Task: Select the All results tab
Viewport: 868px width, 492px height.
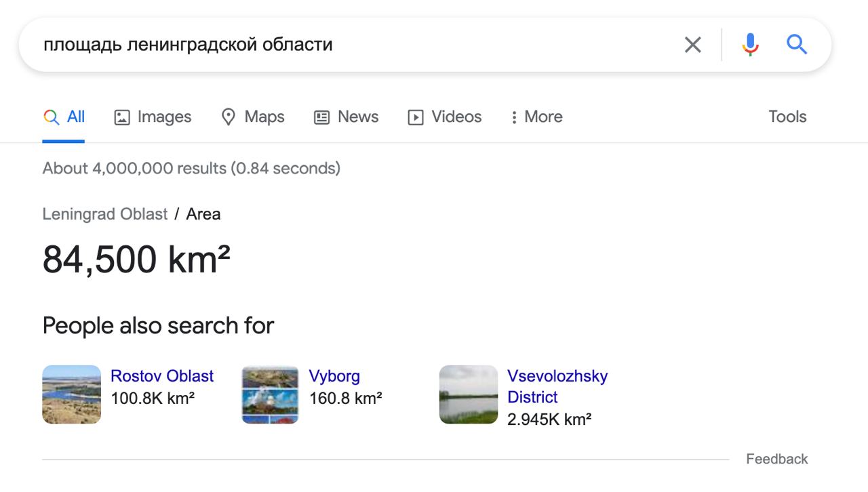Action: pyautogui.click(x=64, y=117)
